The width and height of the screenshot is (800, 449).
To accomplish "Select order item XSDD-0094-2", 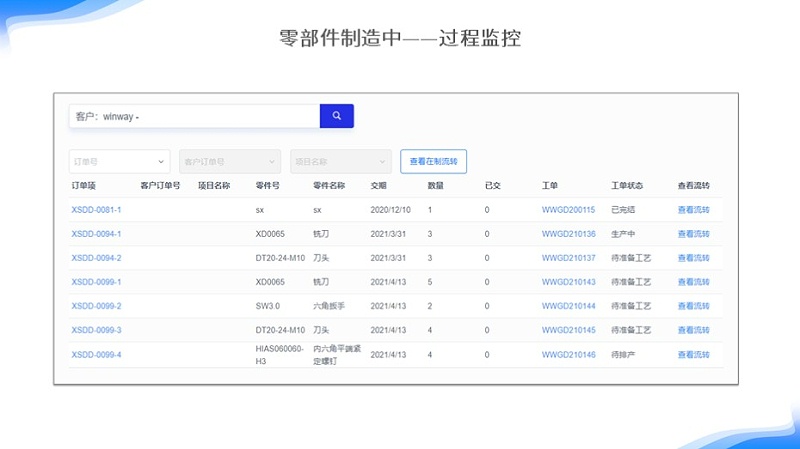I will (96, 258).
